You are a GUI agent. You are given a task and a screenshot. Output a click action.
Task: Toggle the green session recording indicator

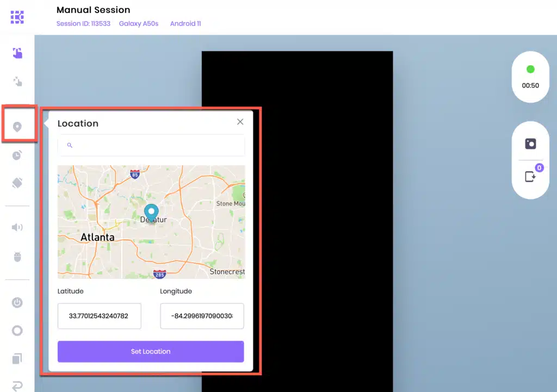[530, 69]
